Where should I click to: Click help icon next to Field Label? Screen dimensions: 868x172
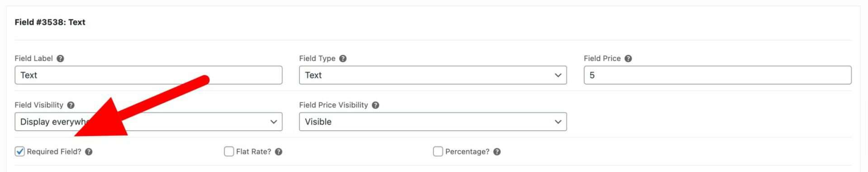pos(60,59)
